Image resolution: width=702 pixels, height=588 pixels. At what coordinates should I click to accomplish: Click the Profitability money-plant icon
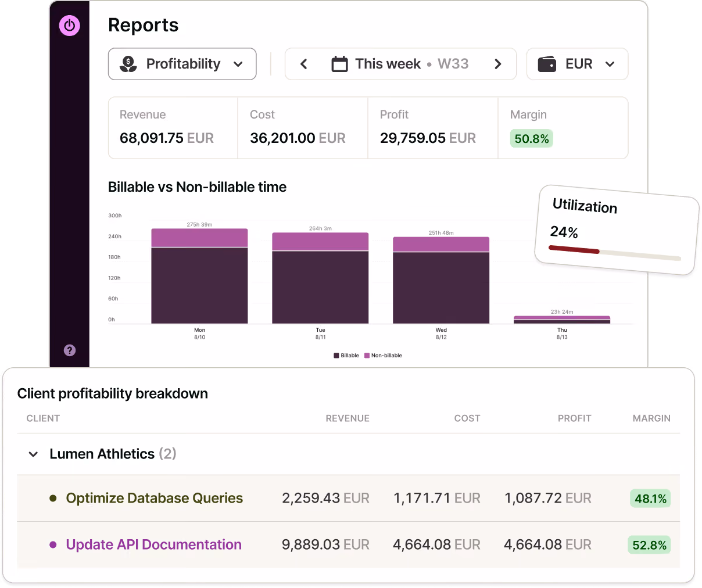[128, 64]
